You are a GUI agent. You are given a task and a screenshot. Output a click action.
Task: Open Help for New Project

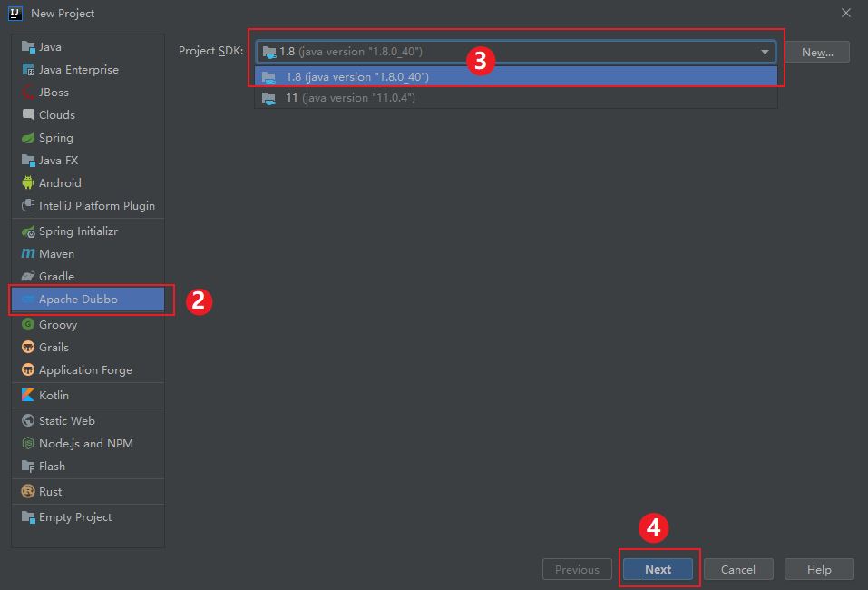tap(819, 569)
